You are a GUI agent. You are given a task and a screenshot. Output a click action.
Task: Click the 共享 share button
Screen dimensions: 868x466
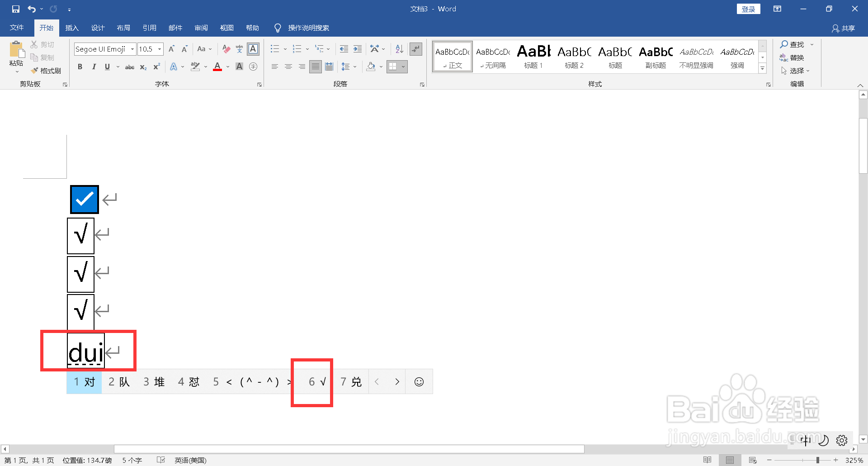coord(844,28)
